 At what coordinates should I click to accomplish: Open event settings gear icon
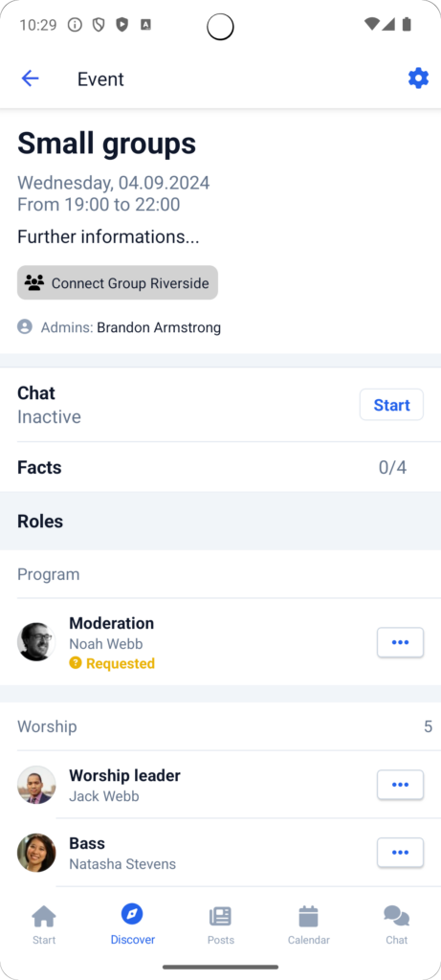click(418, 78)
